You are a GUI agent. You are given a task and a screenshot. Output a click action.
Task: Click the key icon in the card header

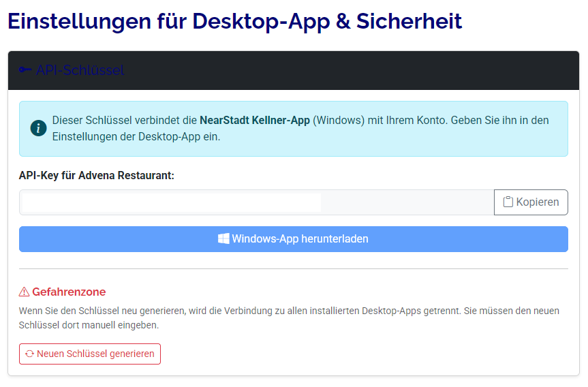click(x=25, y=70)
